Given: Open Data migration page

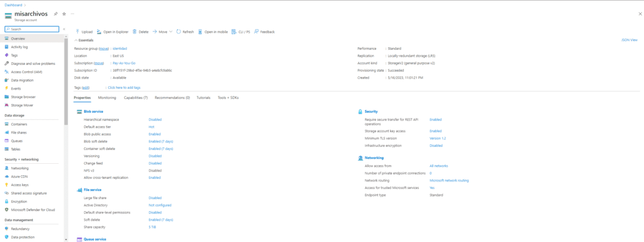Looking at the screenshot, I should pyautogui.click(x=22, y=80).
